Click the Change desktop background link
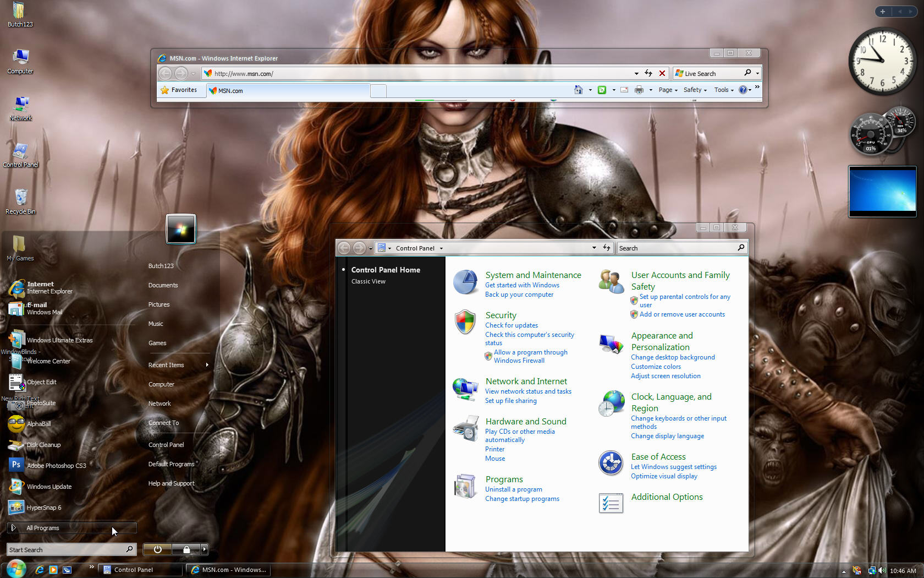The width and height of the screenshot is (924, 578). click(673, 357)
